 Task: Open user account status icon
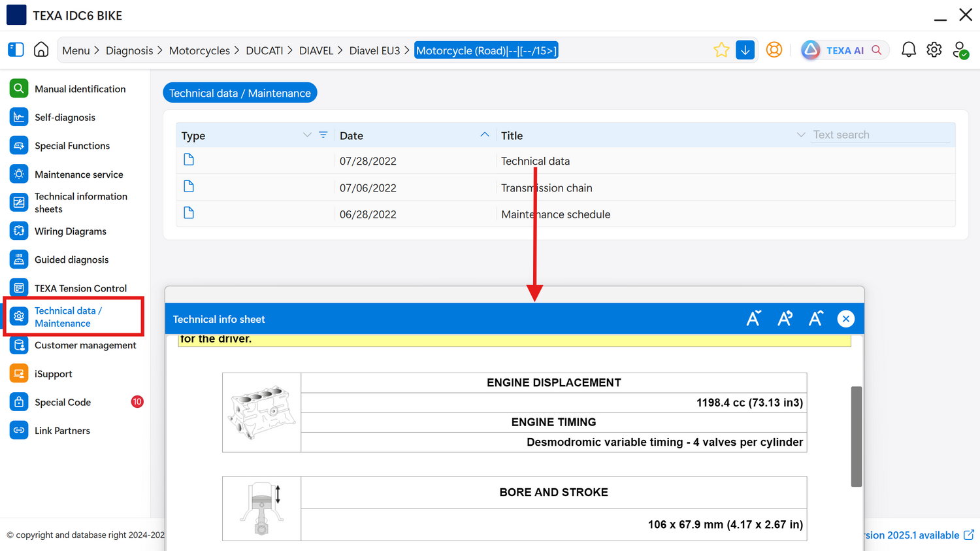click(x=960, y=50)
